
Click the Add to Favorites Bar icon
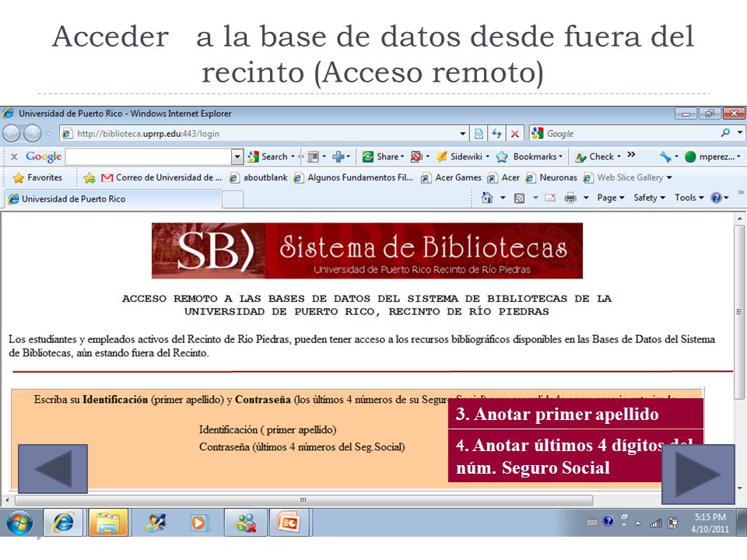89,178
